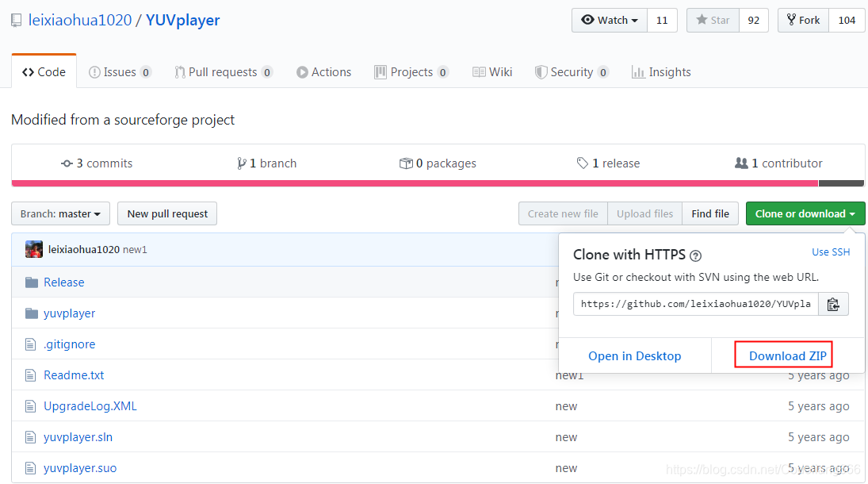Viewport: 868px width, 484px height.
Task: Click the yuvplayer.sln file icon
Action: 30,437
